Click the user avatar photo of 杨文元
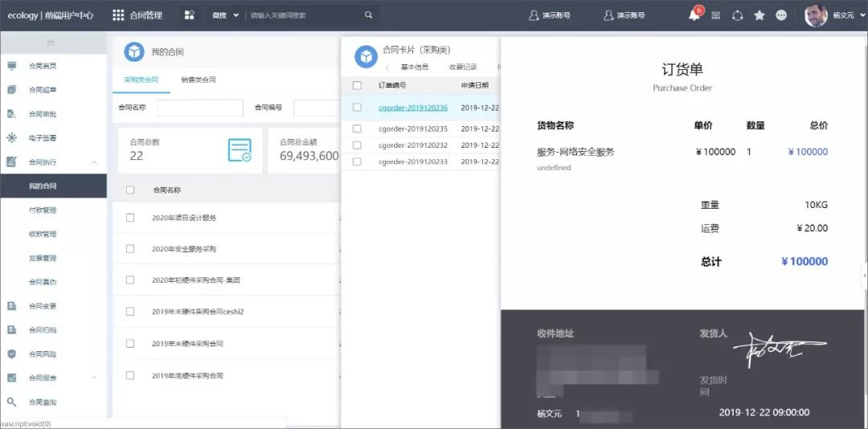 pyautogui.click(x=816, y=15)
